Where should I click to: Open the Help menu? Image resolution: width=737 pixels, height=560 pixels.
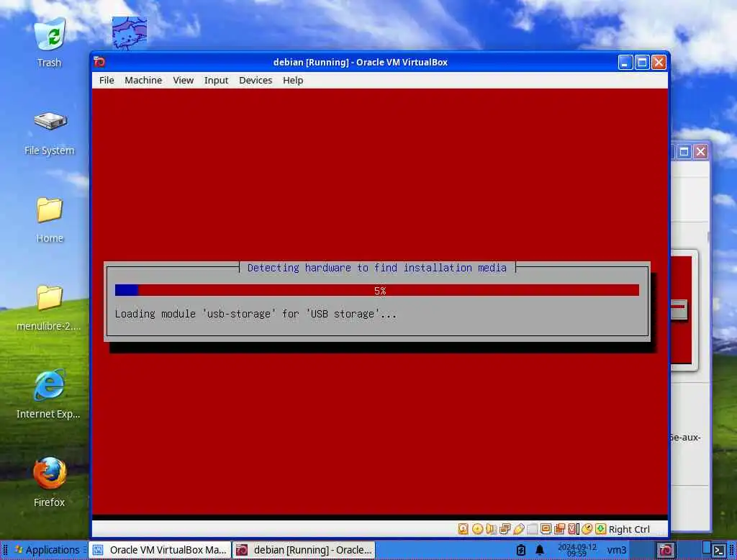click(x=293, y=81)
